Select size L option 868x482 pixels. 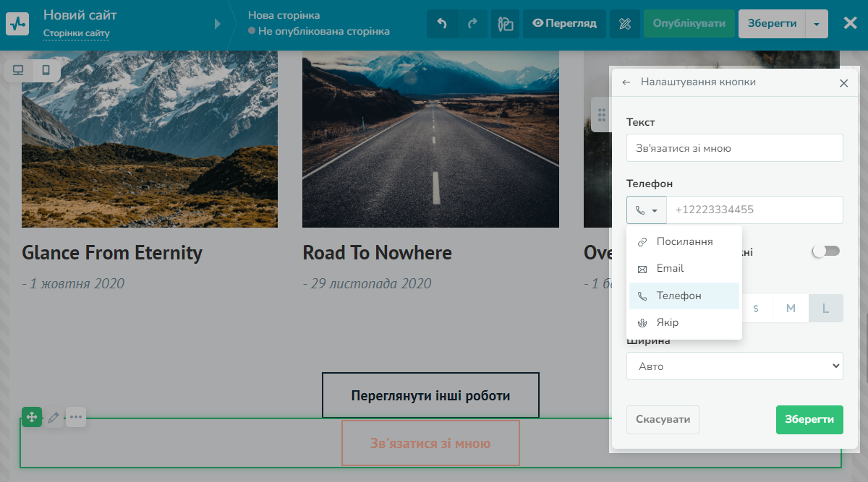pyautogui.click(x=825, y=309)
